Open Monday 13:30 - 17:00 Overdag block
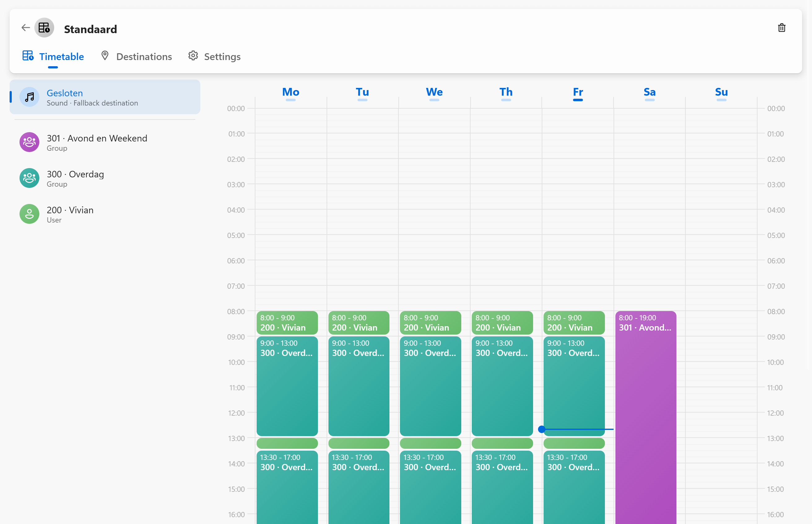 [287, 487]
